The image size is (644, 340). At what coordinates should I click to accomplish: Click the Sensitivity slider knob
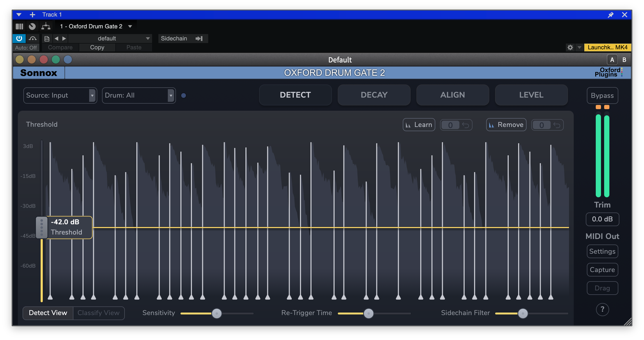(x=217, y=313)
